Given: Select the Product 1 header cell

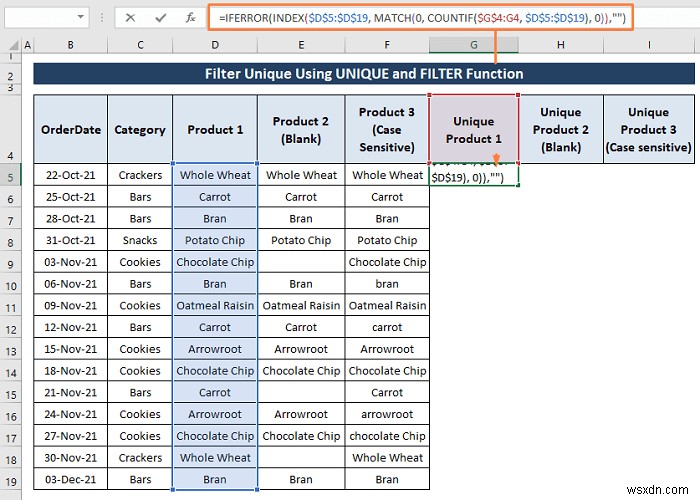Looking at the screenshot, I should tap(215, 129).
